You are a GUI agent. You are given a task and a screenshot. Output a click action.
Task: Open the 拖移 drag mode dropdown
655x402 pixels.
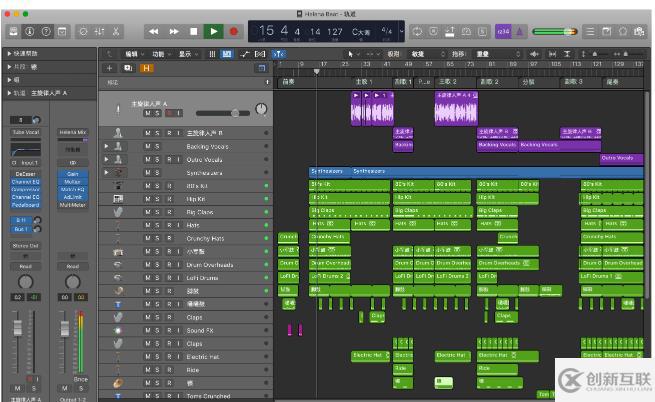tap(498, 54)
